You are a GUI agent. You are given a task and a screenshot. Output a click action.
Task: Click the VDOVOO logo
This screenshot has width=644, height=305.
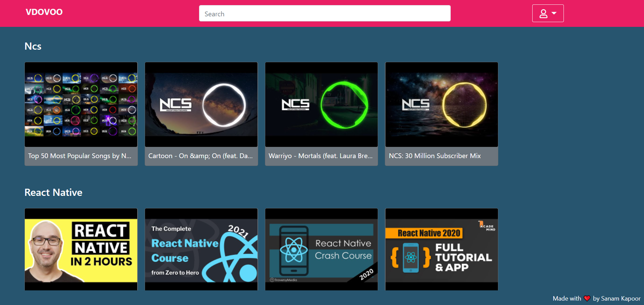(x=44, y=12)
